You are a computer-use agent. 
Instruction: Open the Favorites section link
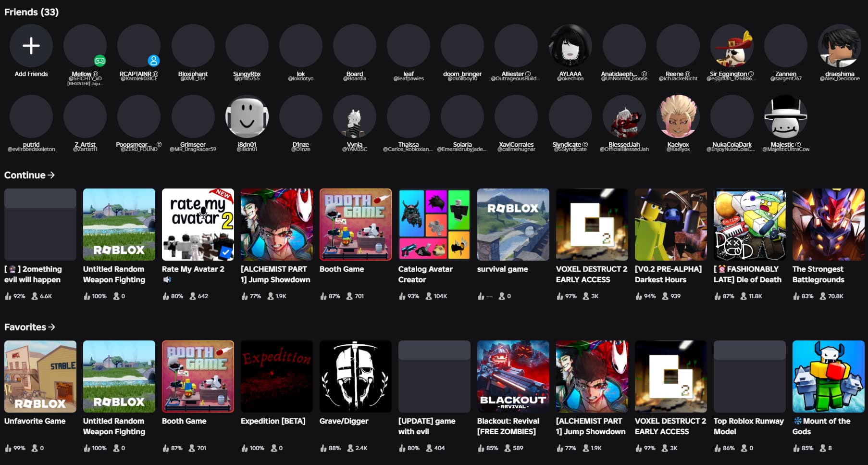pyautogui.click(x=30, y=327)
